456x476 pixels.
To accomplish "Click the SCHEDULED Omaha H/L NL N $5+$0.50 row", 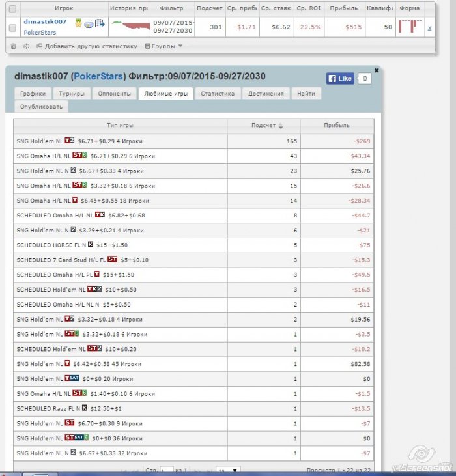I will (x=193, y=305).
